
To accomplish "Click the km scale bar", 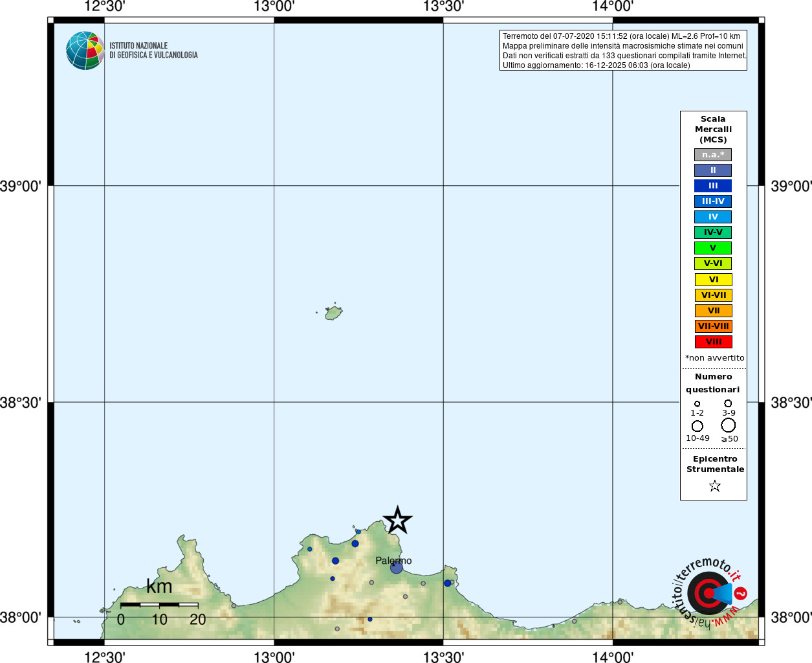I will pyautogui.click(x=159, y=605).
